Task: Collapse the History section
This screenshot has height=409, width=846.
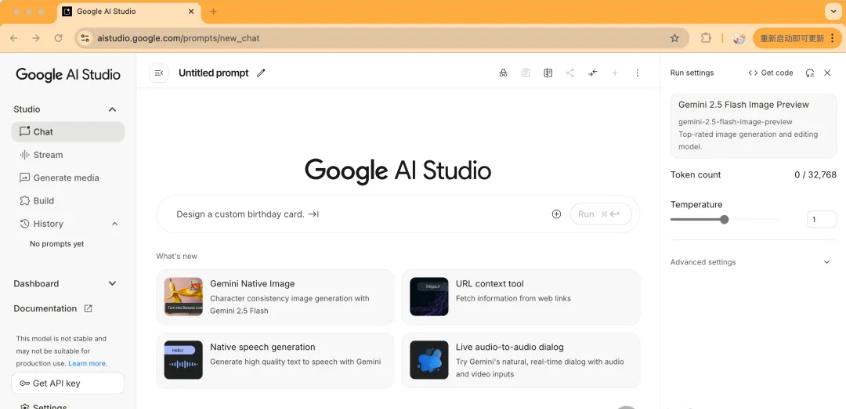Action: [114, 224]
